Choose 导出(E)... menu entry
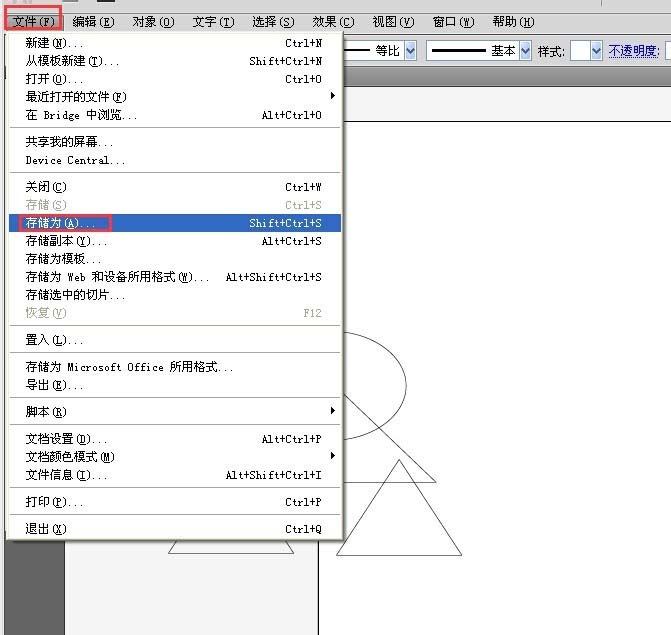The width and height of the screenshot is (671, 635). (175, 385)
